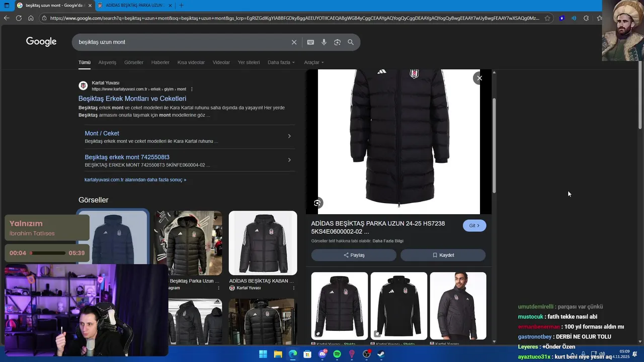Open the Google logo homepage link

[41, 42]
